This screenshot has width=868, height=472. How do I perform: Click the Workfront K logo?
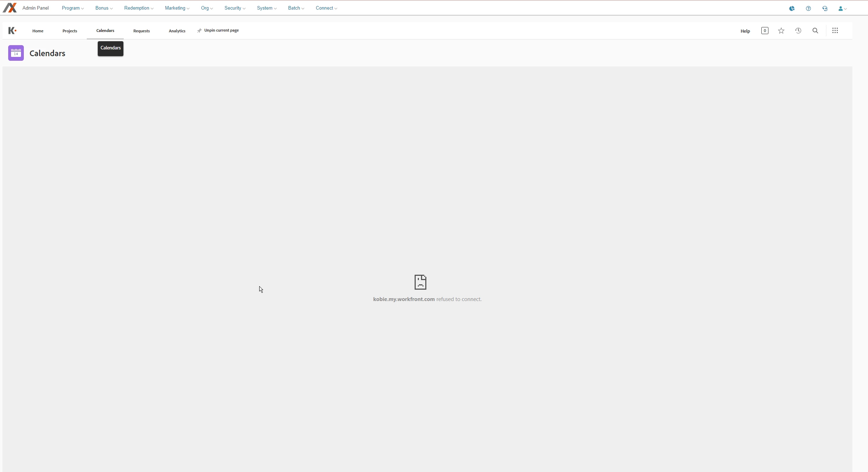click(x=12, y=31)
